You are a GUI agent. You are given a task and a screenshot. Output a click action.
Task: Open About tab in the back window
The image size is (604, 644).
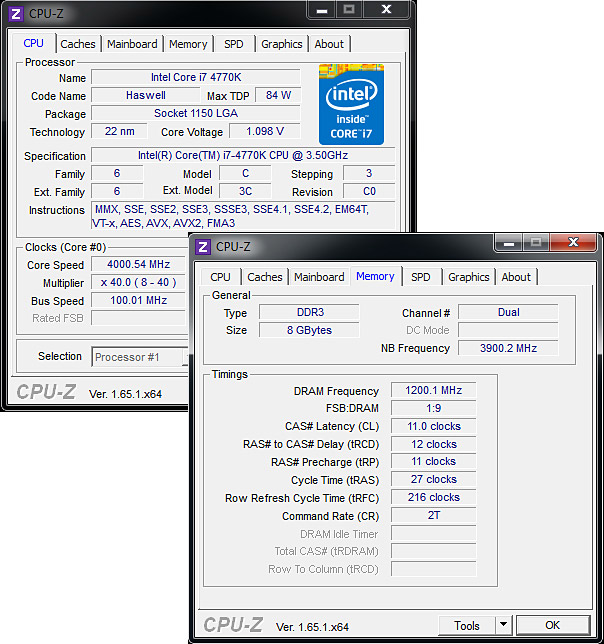tap(329, 44)
